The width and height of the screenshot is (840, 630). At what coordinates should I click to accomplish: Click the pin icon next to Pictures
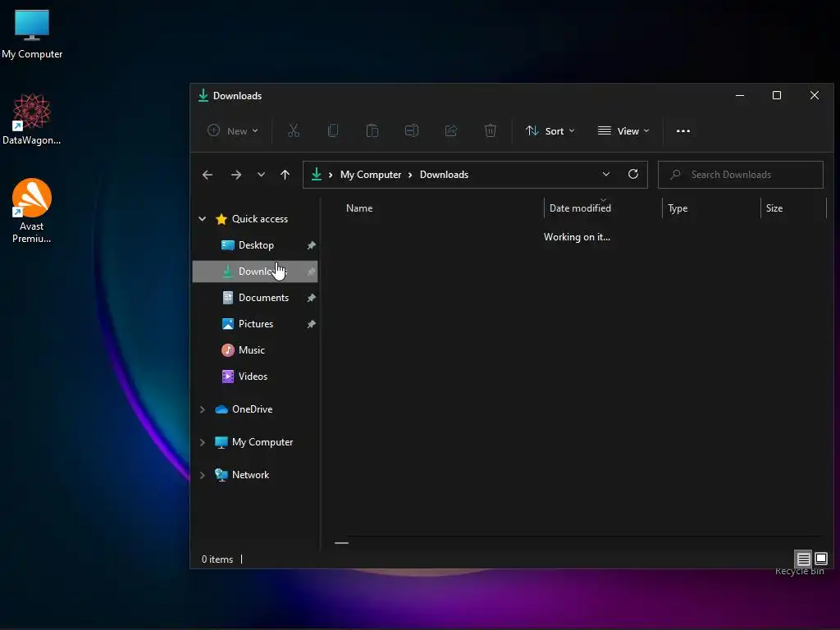pyautogui.click(x=311, y=324)
